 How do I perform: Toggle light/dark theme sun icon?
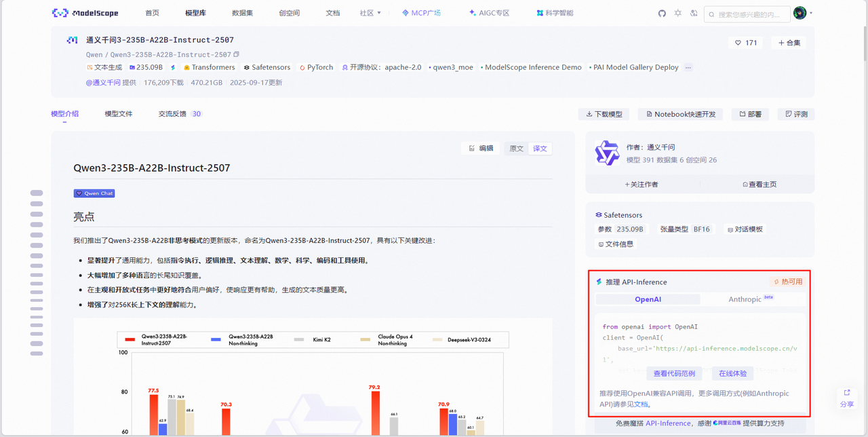[x=677, y=14]
